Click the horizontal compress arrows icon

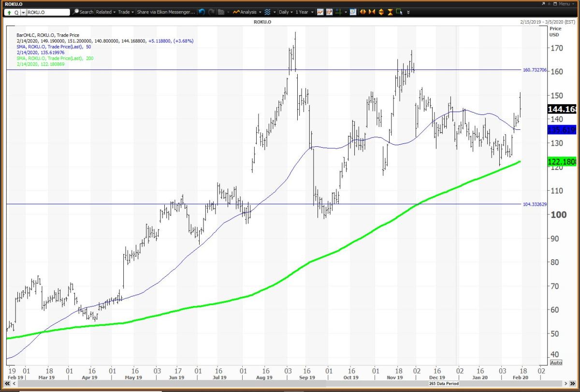coord(372,12)
